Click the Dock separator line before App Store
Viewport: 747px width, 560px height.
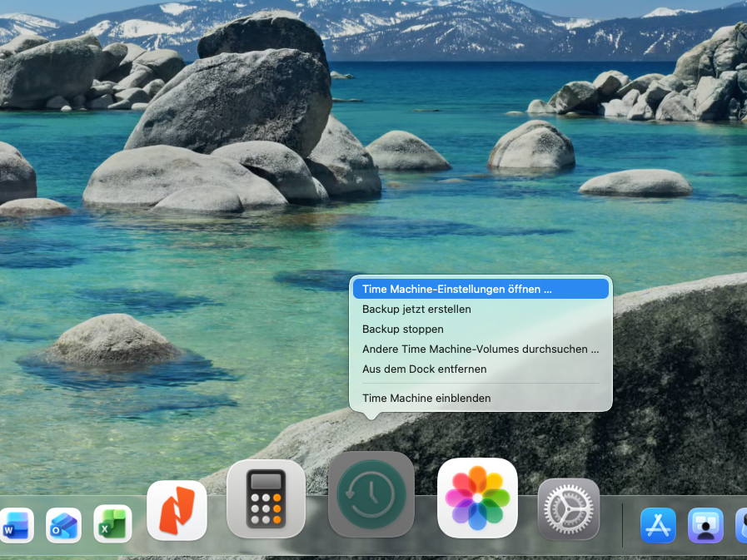click(622, 524)
